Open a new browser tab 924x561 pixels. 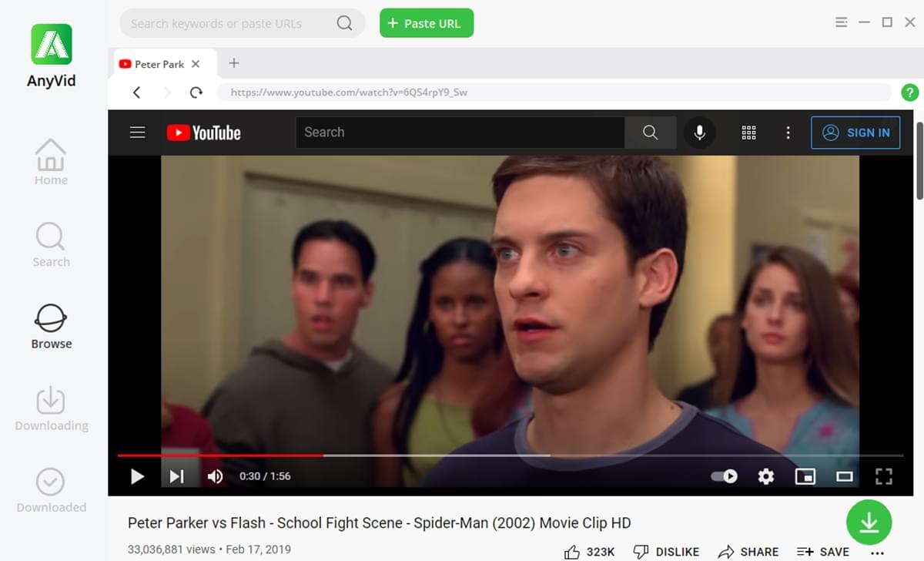(x=234, y=63)
